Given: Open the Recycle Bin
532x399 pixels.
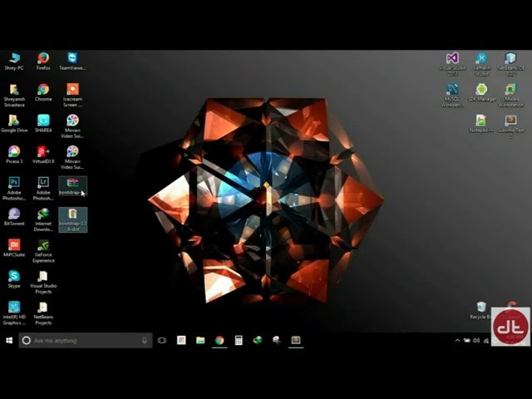Looking at the screenshot, I should pyautogui.click(x=480, y=311).
